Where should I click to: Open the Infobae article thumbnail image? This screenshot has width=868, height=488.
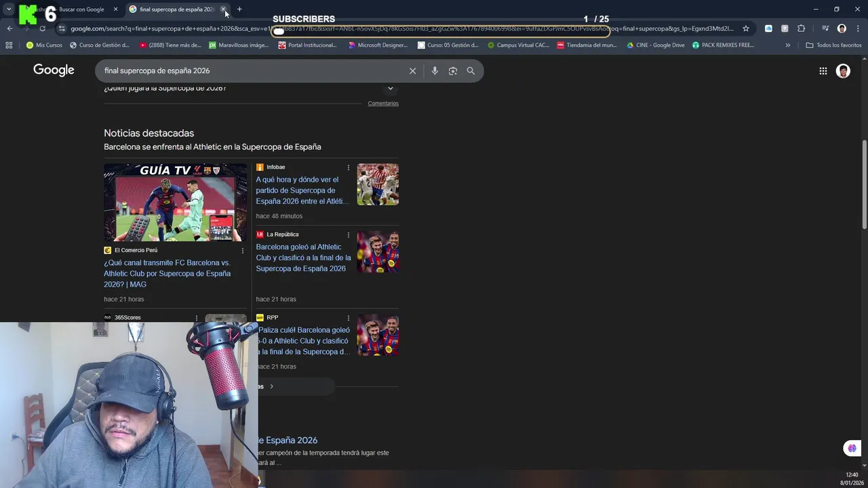pyautogui.click(x=378, y=184)
